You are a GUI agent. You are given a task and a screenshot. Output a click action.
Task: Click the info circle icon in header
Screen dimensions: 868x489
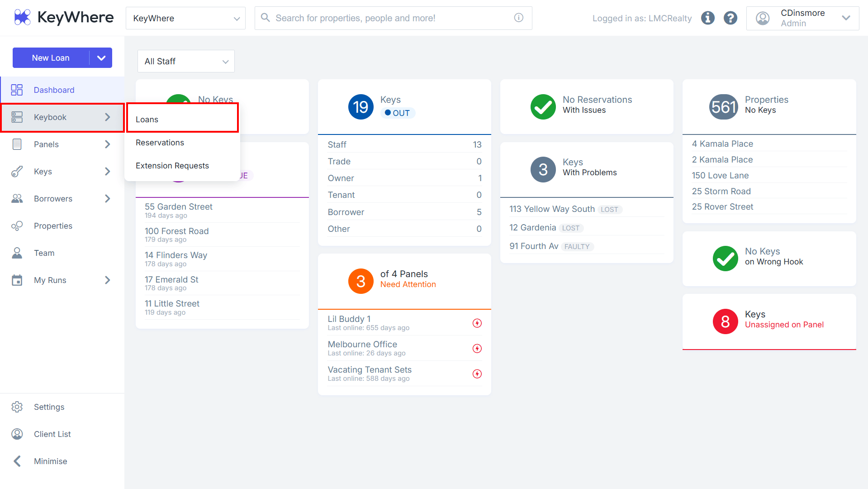(x=708, y=18)
